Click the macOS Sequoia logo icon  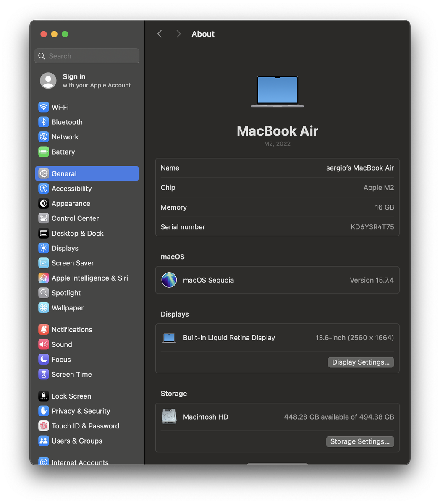[x=169, y=280]
